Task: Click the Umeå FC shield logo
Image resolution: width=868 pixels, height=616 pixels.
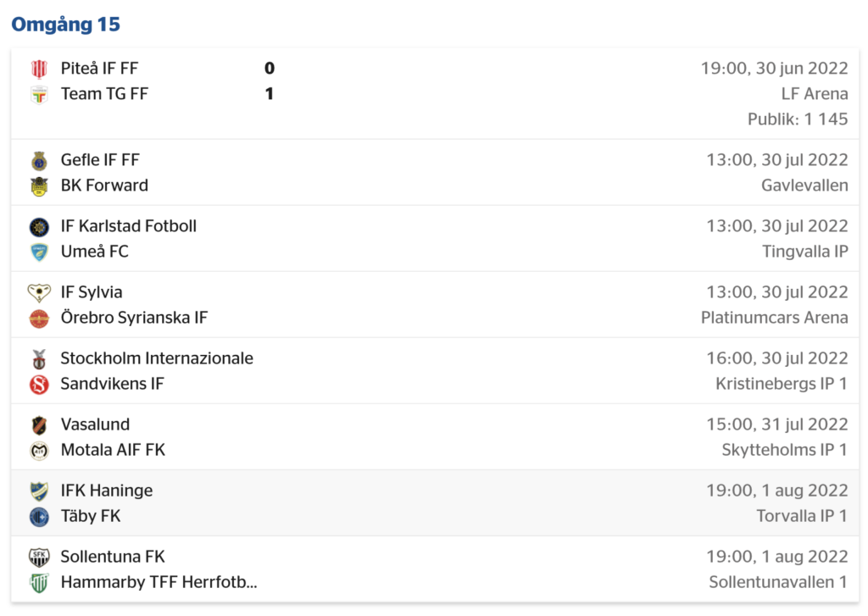Action: [39, 253]
